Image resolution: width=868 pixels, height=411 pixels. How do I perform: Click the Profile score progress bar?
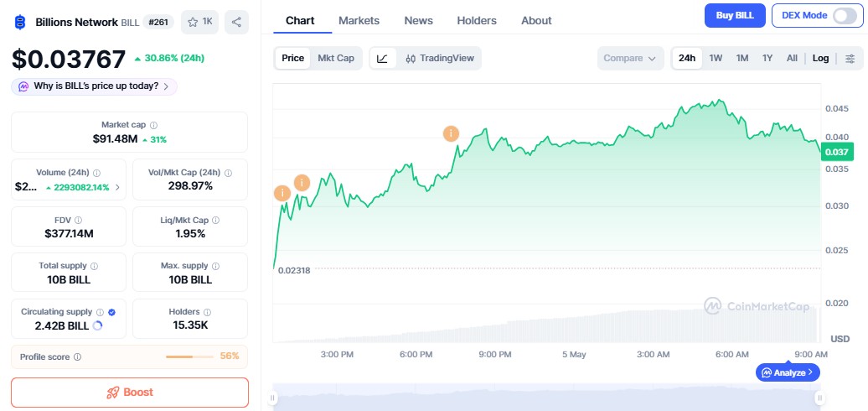coord(189,356)
